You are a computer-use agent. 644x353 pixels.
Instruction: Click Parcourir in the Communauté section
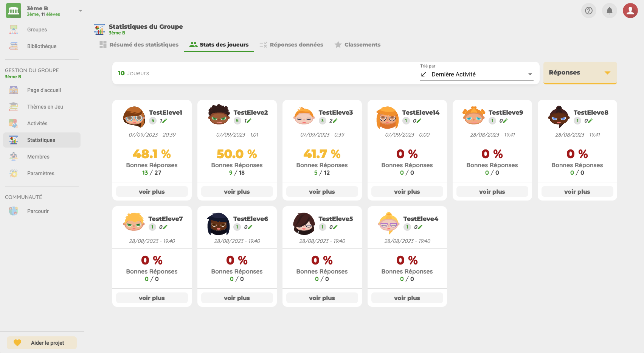(38, 211)
